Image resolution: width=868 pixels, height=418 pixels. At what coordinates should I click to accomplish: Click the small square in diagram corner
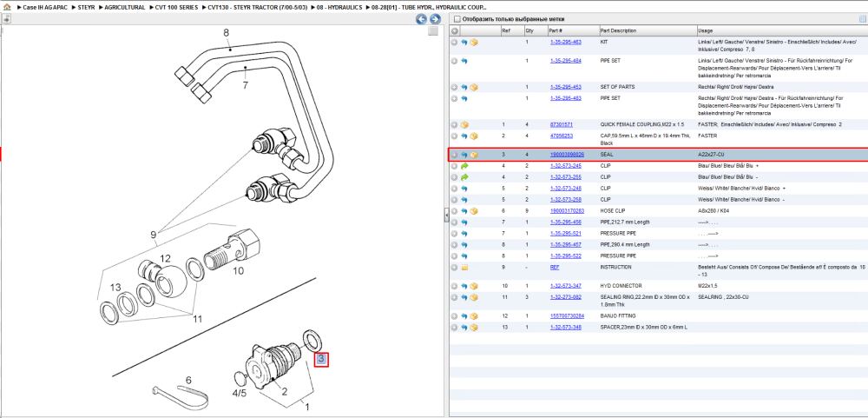pos(433,31)
